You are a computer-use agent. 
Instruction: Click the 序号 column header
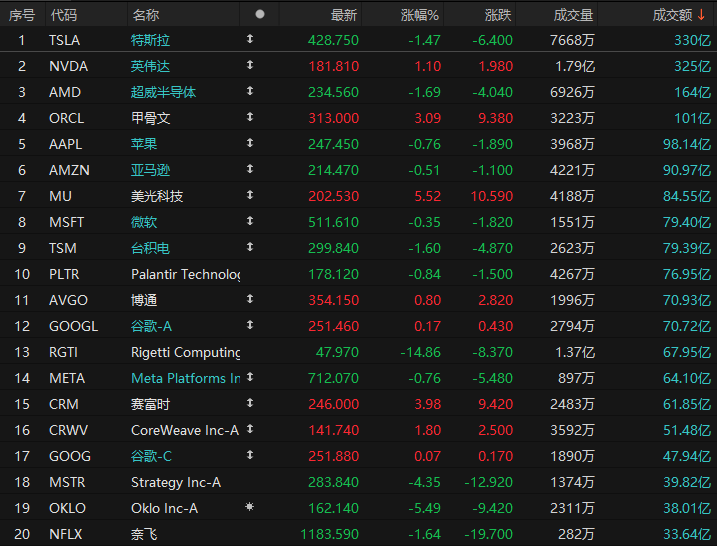(21, 15)
